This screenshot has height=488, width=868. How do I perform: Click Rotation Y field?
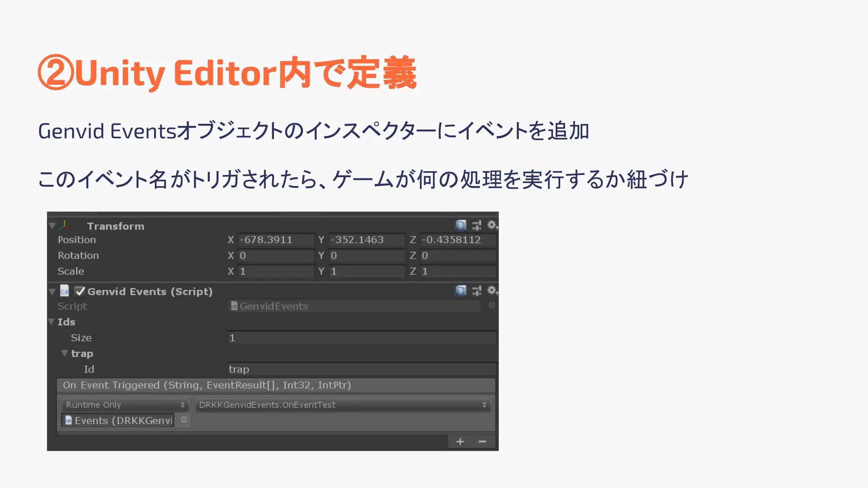(367, 255)
